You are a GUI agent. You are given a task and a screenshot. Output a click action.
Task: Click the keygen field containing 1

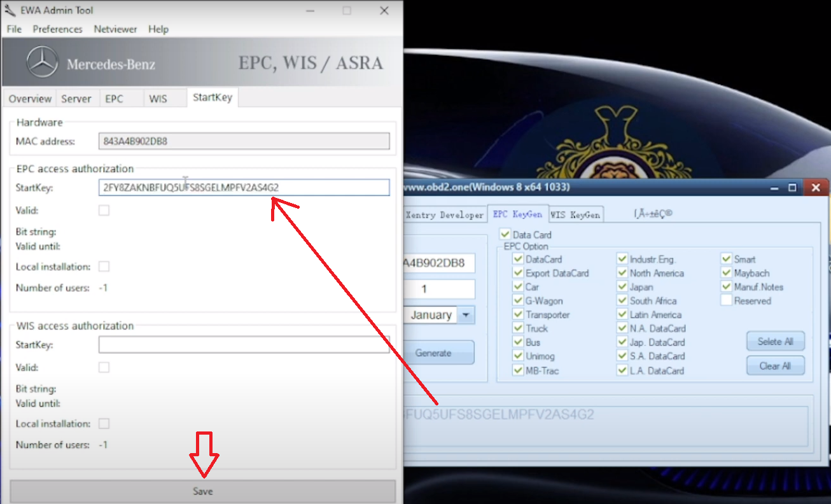[x=439, y=289]
